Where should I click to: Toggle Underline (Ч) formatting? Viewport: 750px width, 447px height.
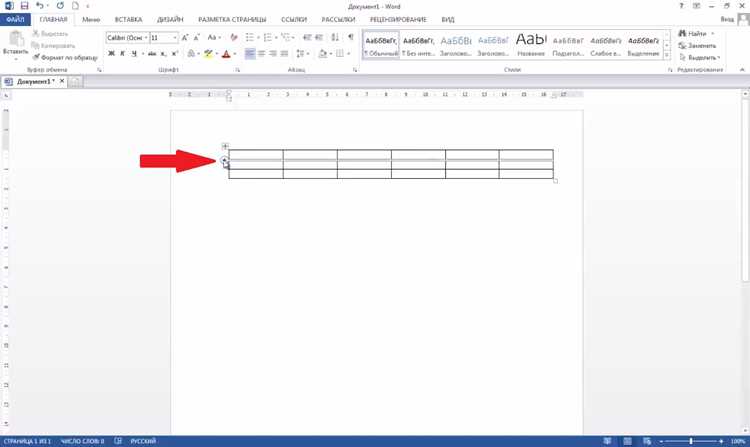click(x=134, y=54)
